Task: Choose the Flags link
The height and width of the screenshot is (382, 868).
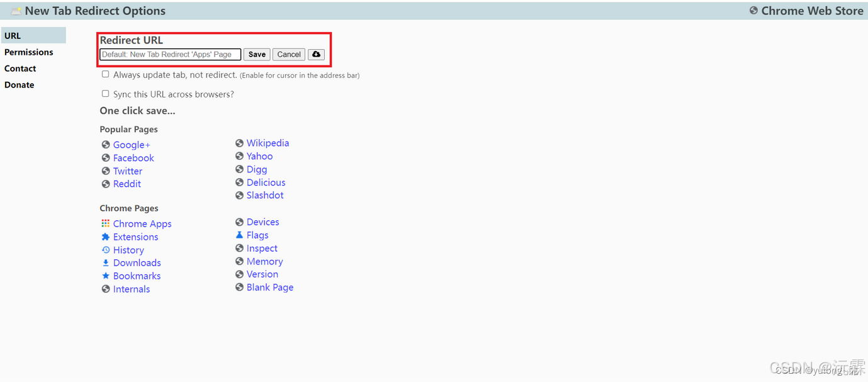Action: [x=257, y=235]
